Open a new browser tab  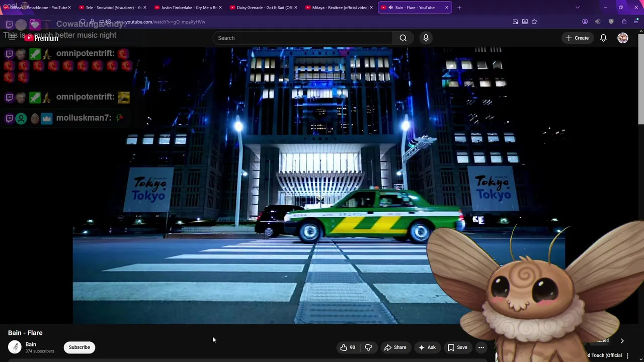pos(459,8)
